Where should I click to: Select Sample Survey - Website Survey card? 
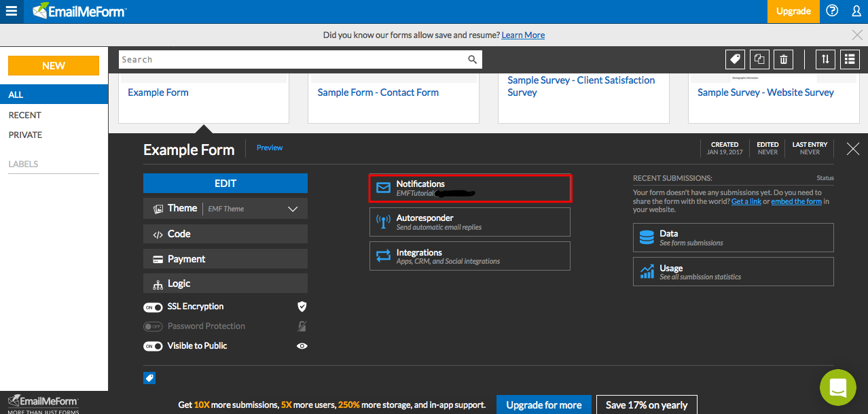pyautogui.click(x=774, y=99)
